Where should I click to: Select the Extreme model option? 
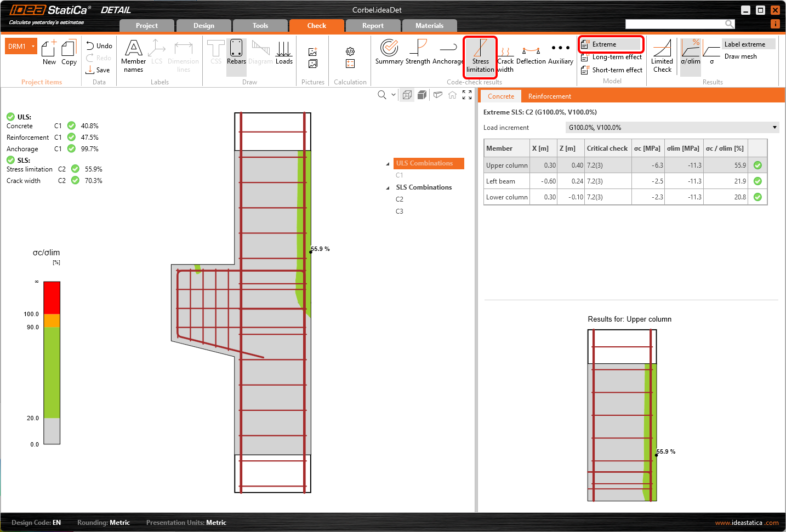click(610, 44)
